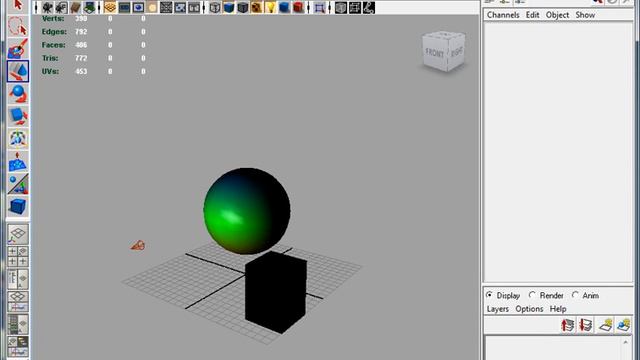Activate the Rotate tool with the sphere icon
Screen dimensions: 640x360
coord(18,93)
